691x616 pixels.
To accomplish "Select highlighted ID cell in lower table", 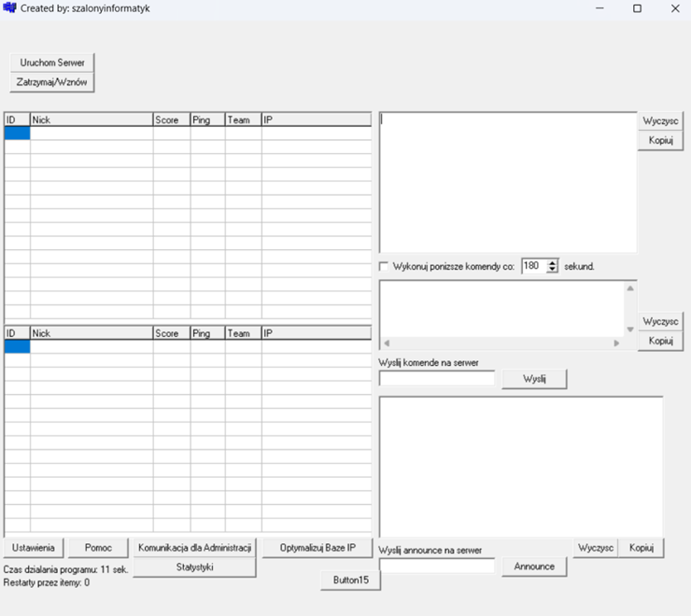I will tap(17, 347).
